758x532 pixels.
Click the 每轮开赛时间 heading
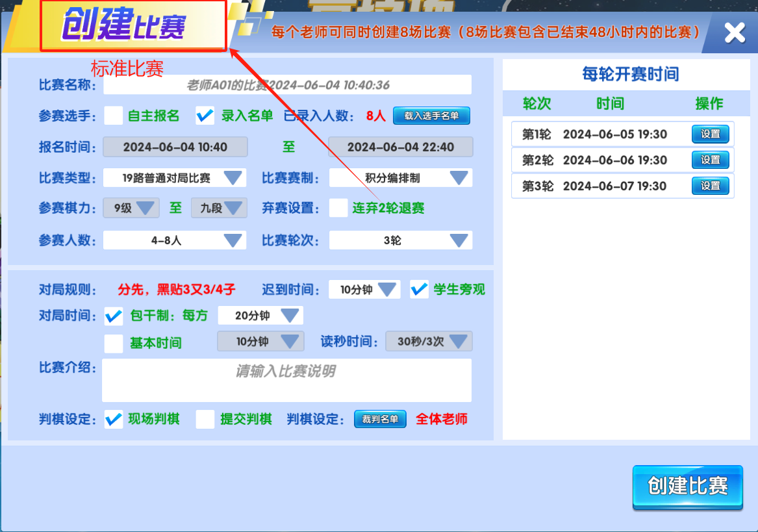(x=631, y=74)
